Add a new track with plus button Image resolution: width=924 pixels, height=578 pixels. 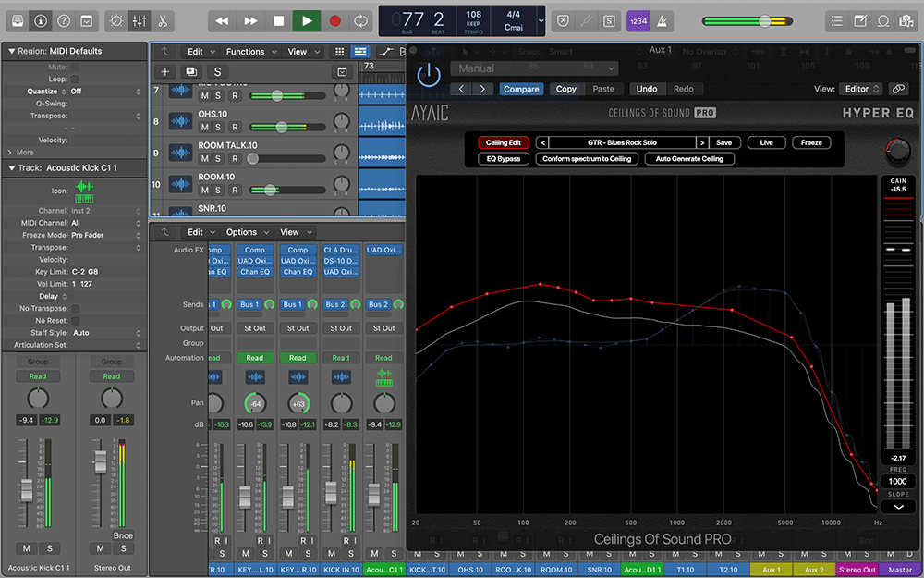[165, 72]
